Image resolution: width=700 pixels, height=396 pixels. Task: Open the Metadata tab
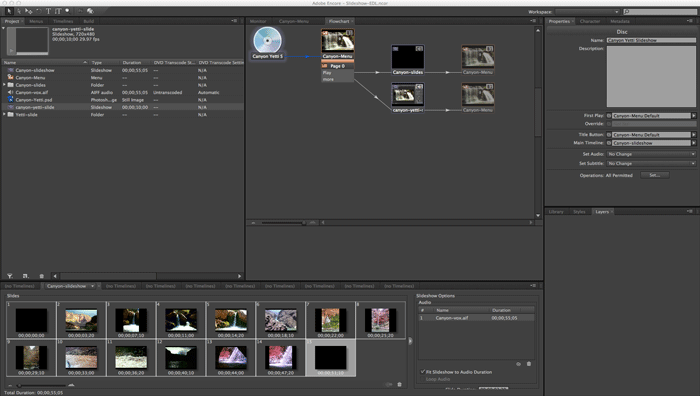click(620, 21)
